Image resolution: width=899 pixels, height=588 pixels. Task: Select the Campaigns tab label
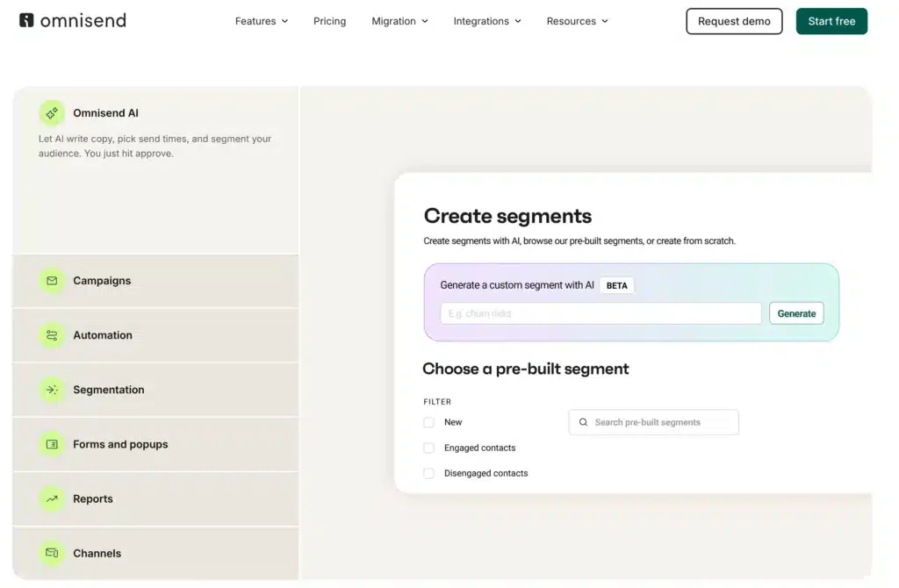[102, 280]
